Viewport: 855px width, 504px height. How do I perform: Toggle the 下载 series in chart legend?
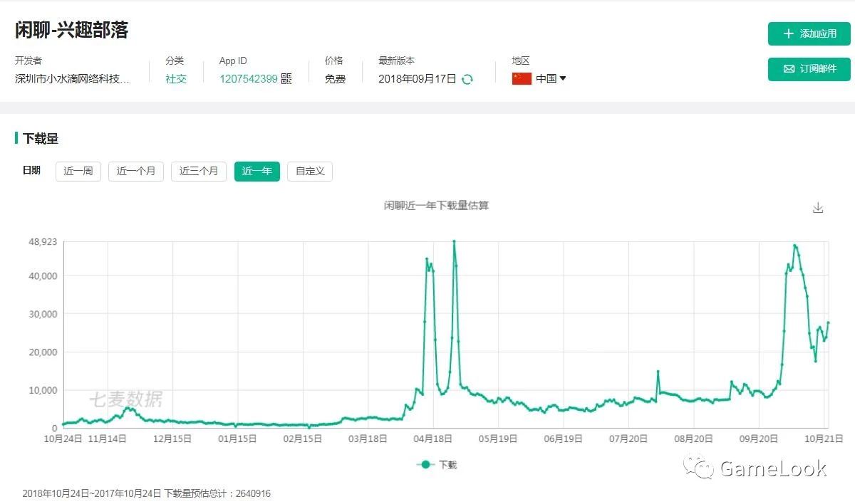(436, 464)
